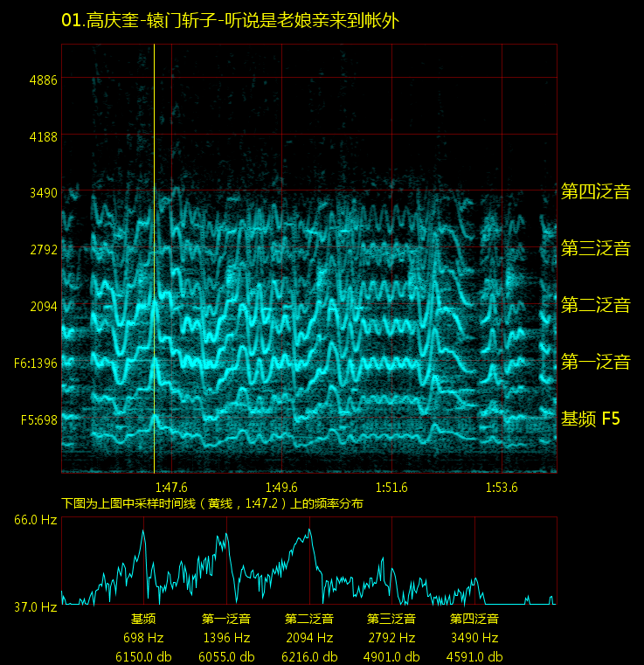The width and height of the screenshot is (644, 665).
Task: Click the F6:1396 frequency axis label
Action: 36,363
